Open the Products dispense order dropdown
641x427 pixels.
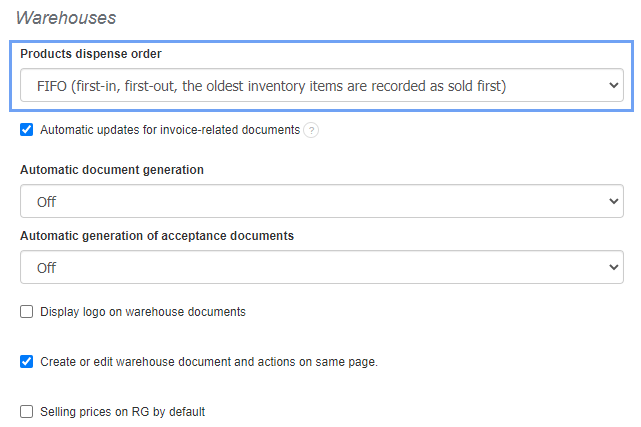pyautogui.click(x=320, y=86)
